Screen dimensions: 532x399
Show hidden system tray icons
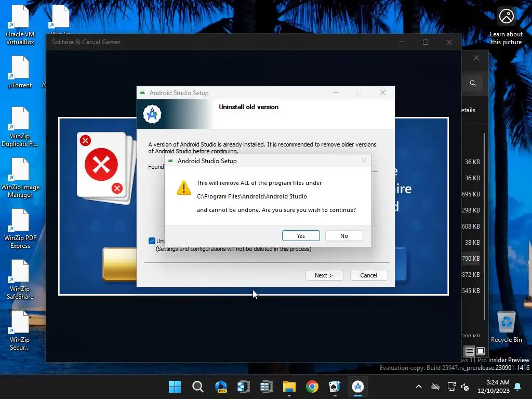click(x=419, y=387)
